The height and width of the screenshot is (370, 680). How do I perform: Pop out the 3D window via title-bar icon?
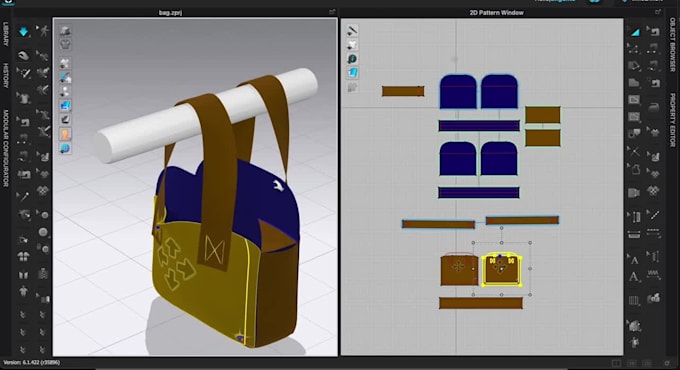pyautogui.click(x=332, y=12)
